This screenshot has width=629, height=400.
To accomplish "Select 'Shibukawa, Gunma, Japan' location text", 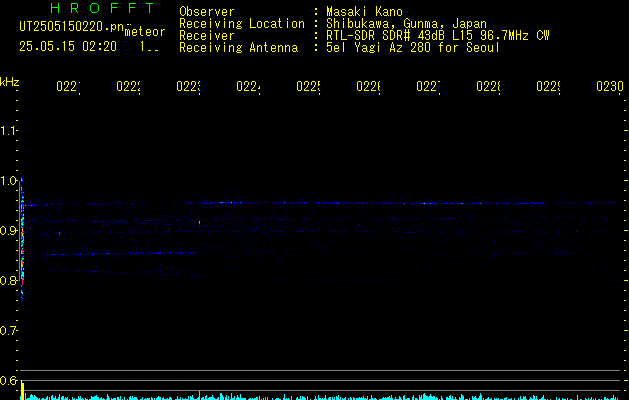I will point(406,23).
